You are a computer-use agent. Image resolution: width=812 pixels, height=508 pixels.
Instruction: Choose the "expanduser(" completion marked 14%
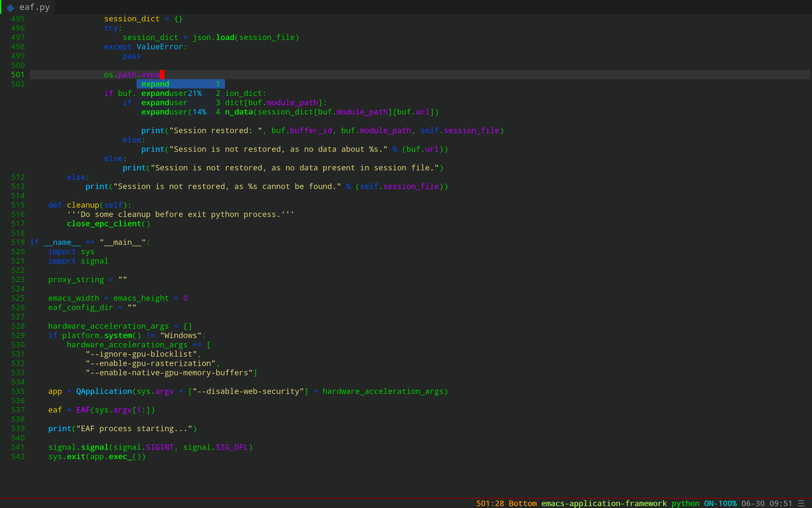point(181,112)
